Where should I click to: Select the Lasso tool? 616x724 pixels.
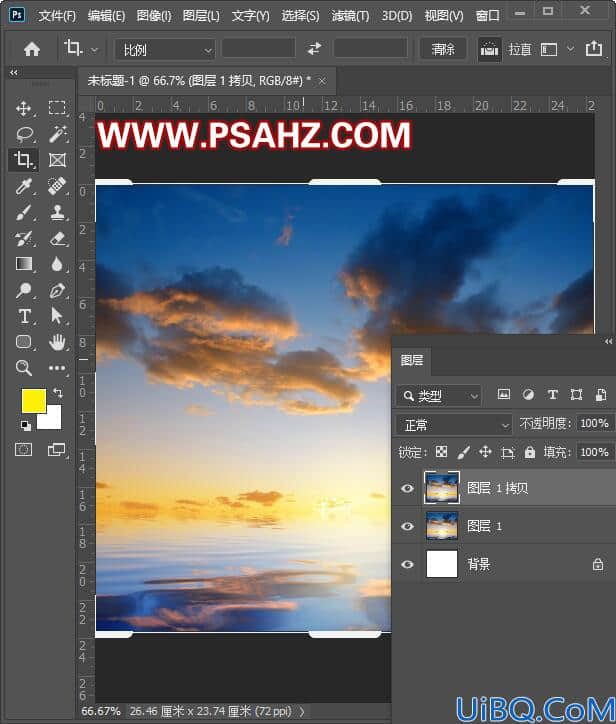24,134
